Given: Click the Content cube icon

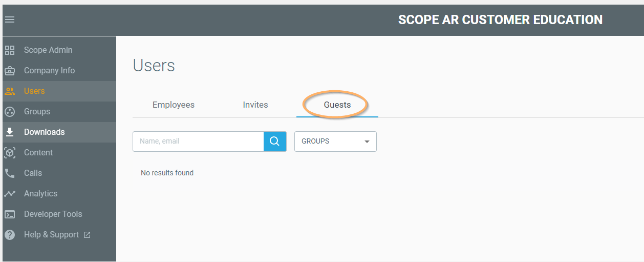Looking at the screenshot, I should 10,153.
